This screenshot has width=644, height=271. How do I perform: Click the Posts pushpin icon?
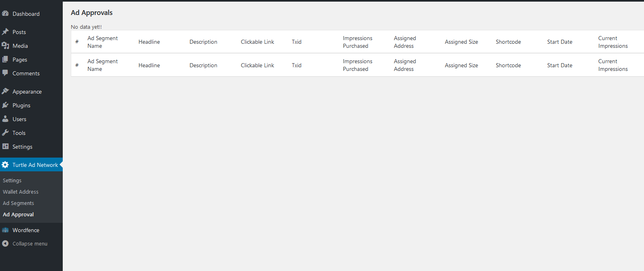pyautogui.click(x=5, y=32)
